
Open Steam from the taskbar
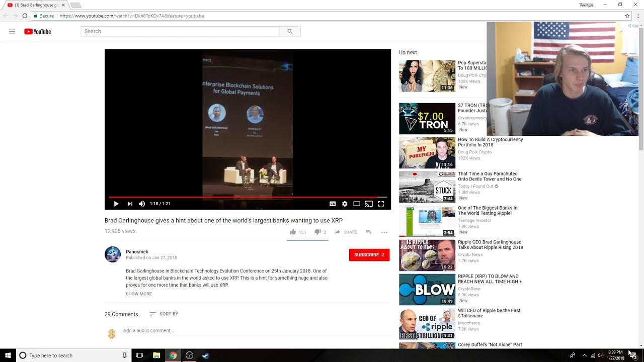[206, 355]
